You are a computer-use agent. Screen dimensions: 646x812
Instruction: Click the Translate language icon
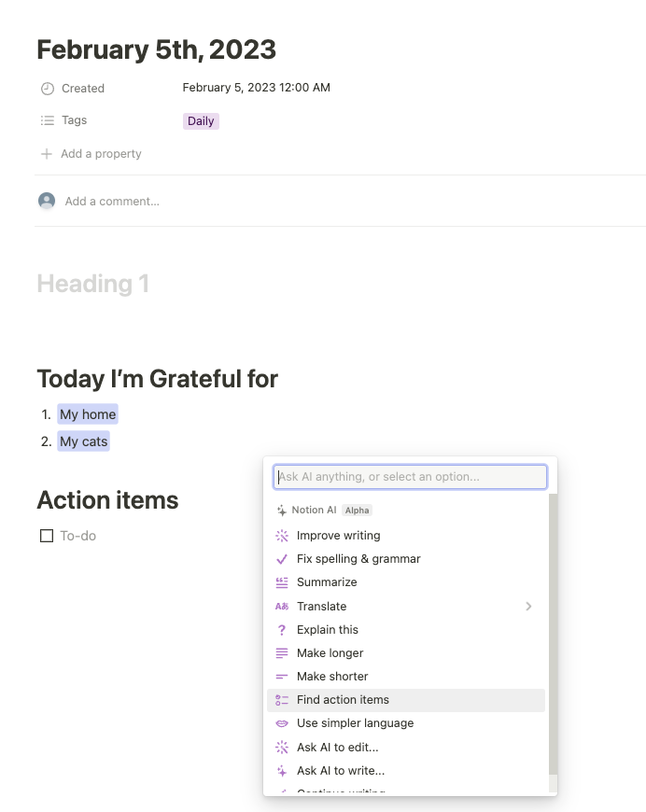pos(282,607)
